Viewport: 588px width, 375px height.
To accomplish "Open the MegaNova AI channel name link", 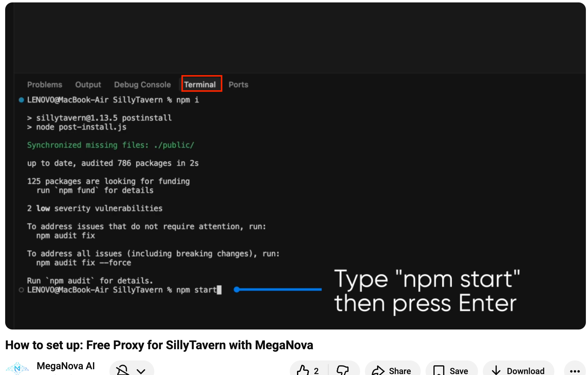I will click(66, 366).
